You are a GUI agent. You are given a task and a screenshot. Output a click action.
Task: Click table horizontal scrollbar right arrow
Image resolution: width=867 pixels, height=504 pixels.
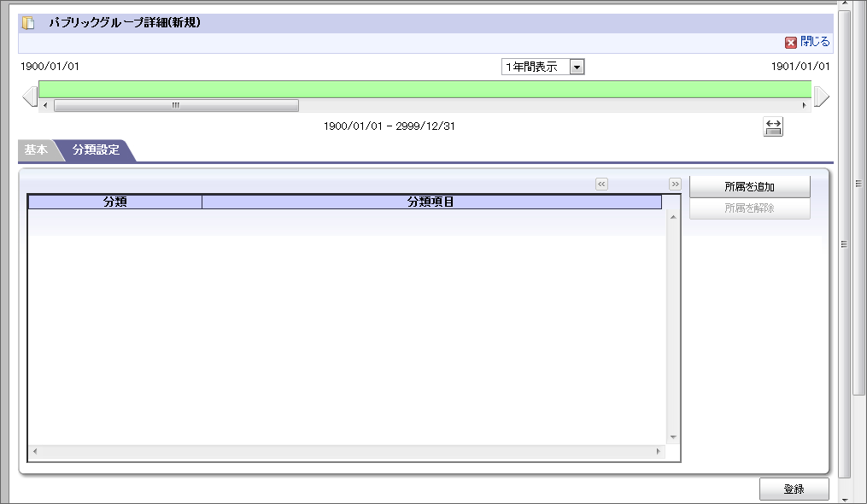658,451
